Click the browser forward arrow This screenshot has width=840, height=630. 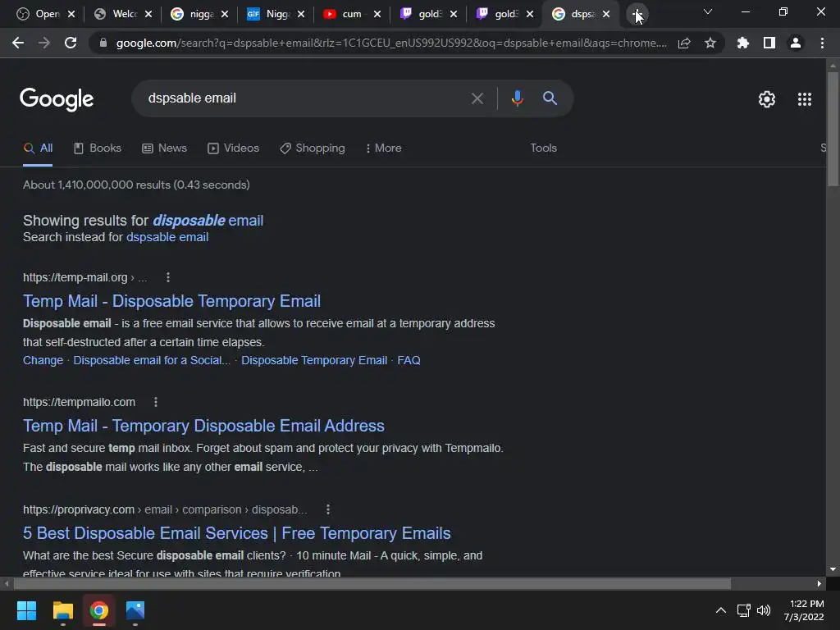click(x=44, y=43)
